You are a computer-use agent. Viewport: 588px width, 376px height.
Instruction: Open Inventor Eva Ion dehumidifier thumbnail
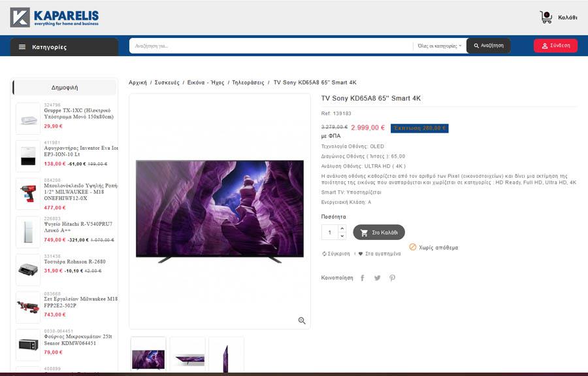[x=28, y=156]
